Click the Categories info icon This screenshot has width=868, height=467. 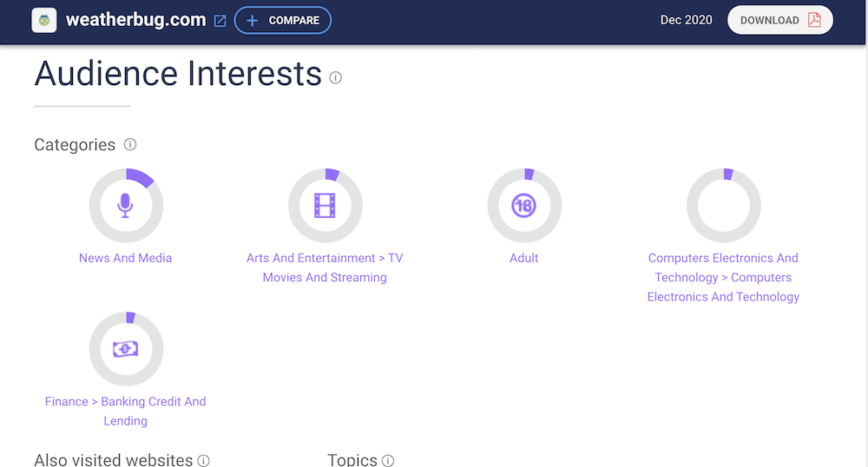coord(130,144)
